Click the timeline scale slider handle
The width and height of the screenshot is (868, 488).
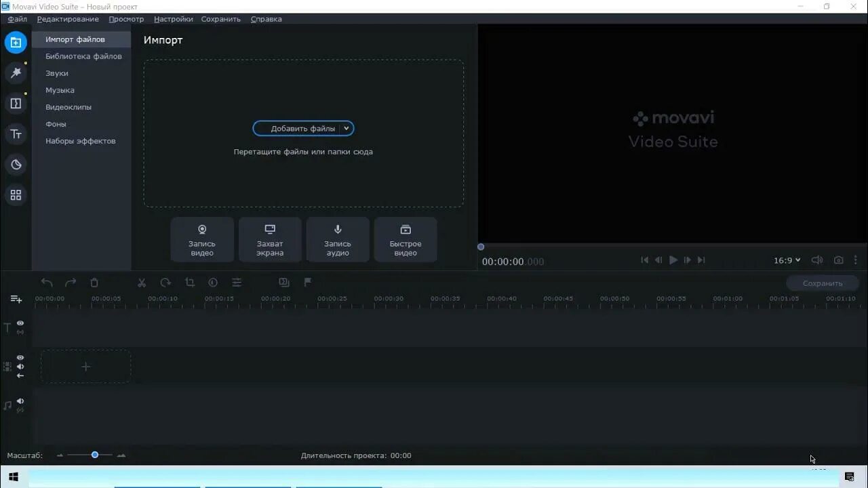pyautogui.click(x=95, y=455)
